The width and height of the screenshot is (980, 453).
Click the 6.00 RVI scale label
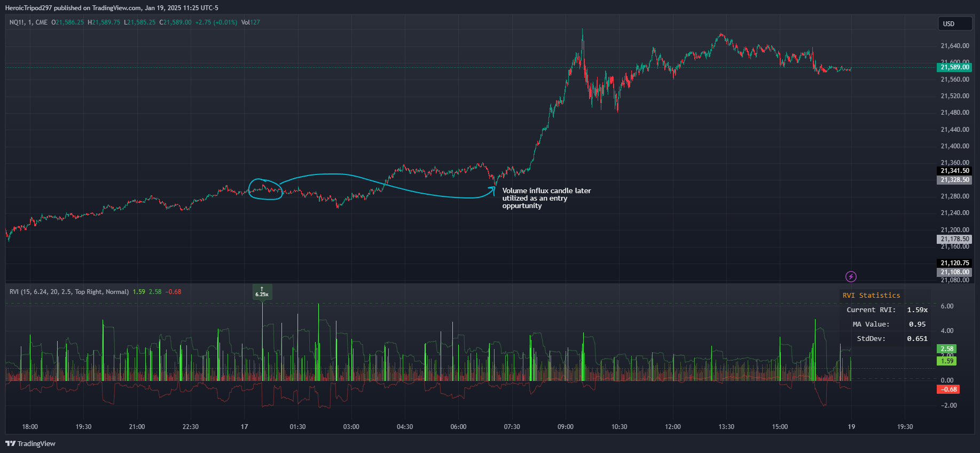(x=947, y=306)
